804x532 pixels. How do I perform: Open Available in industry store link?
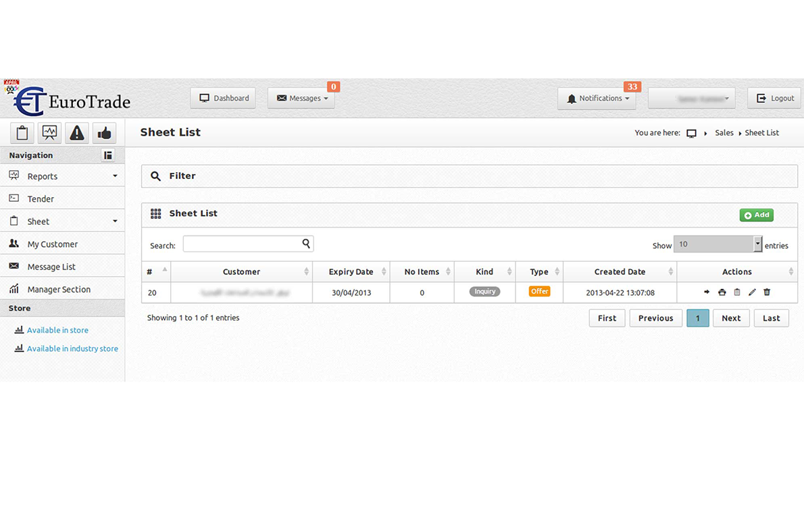tap(72, 349)
